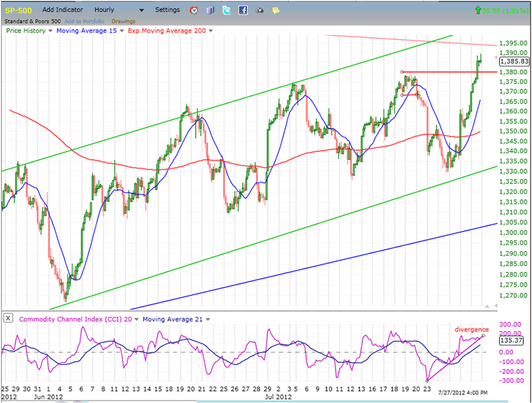Open the Drawings link
532x403 pixels.
pos(123,21)
